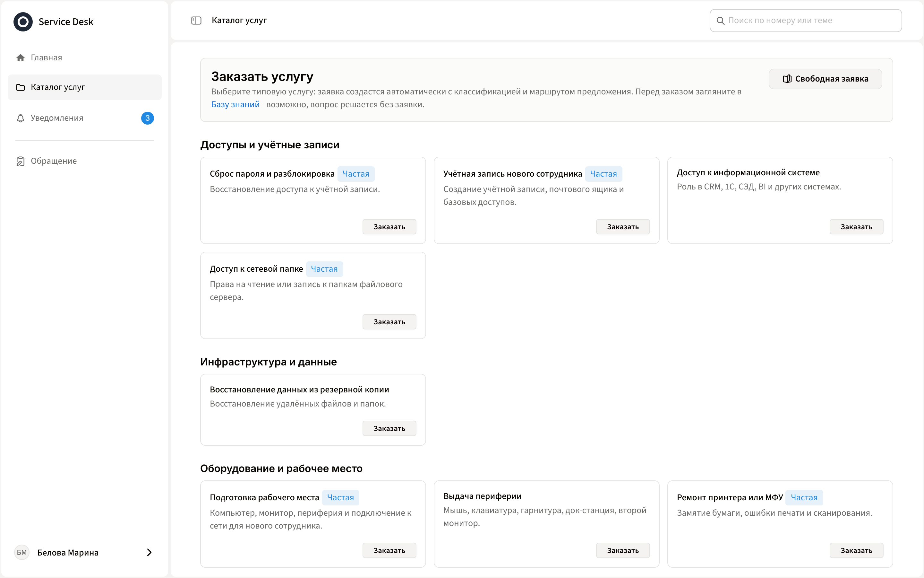
Task: Click the Свободная заявка button
Action: click(x=825, y=79)
